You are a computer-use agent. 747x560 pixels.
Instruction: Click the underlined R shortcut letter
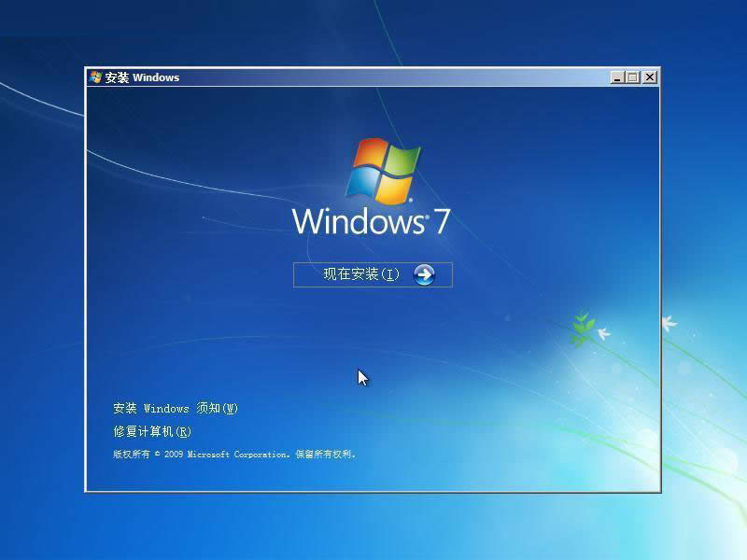[x=185, y=432]
